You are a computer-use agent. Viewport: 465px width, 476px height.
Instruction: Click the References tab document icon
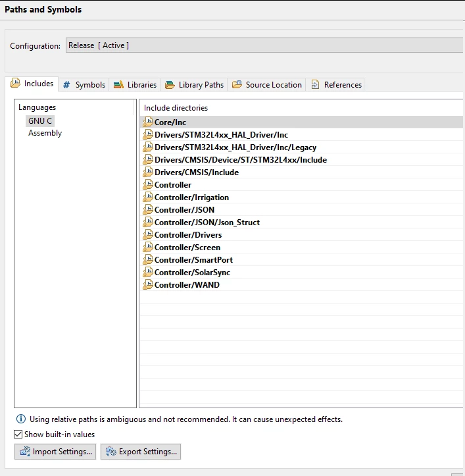315,84
